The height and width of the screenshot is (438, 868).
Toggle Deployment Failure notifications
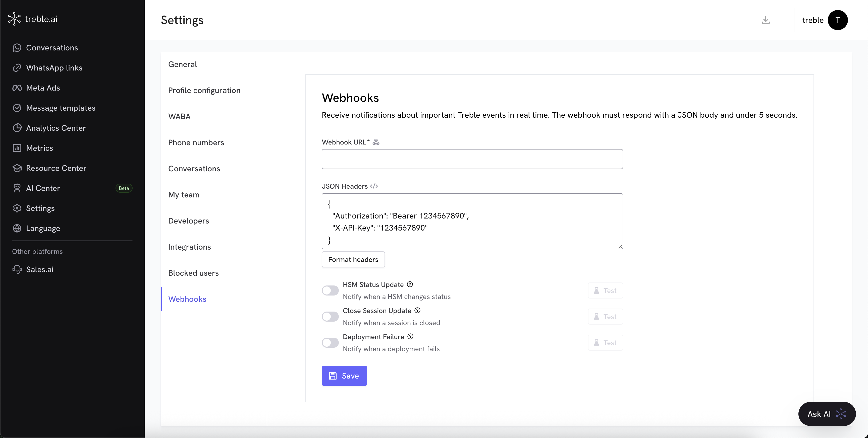(x=330, y=343)
